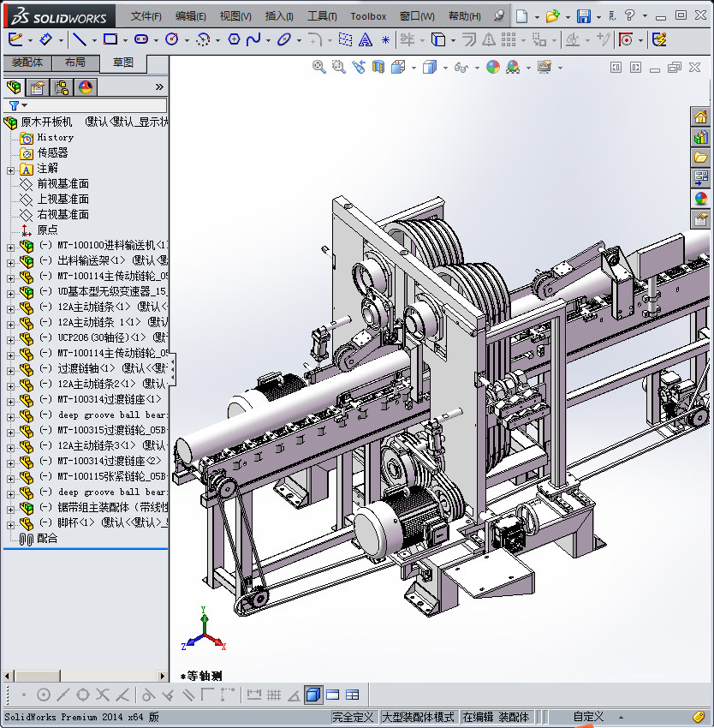
Task: Click the 等轴测 view label
Action: point(201,676)
